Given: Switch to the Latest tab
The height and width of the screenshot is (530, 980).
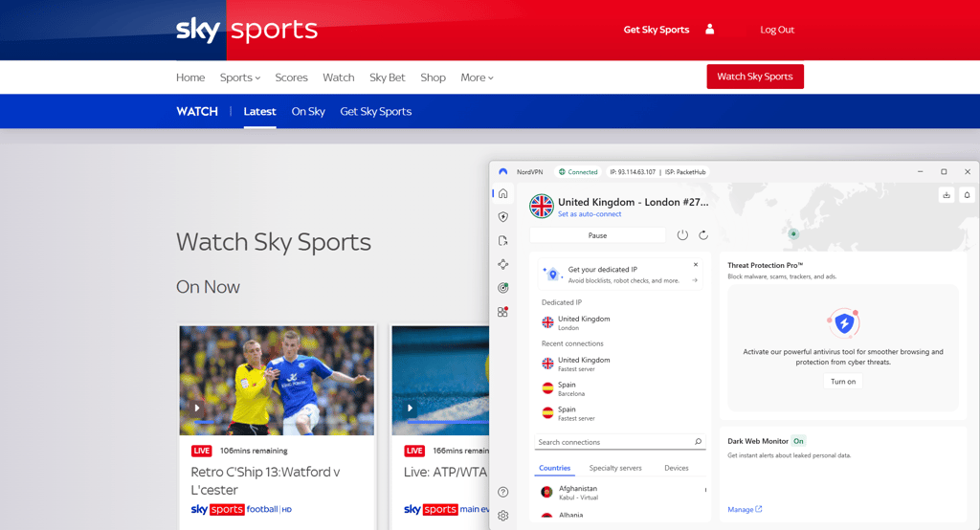Looking at the screenshot, I should 259,111.
